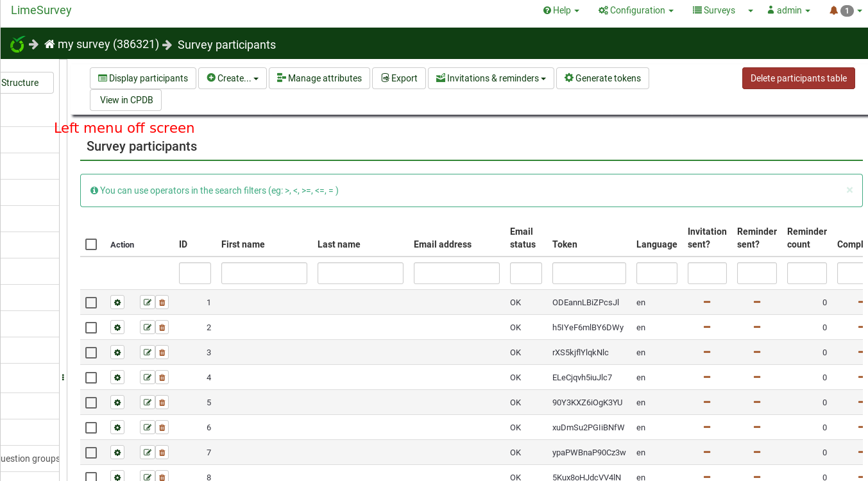Delete participant 3 using the trash icon
868x481 pixels.
[162, 352]
